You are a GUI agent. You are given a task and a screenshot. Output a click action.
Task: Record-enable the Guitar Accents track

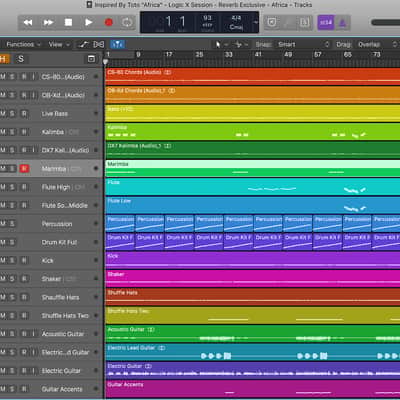(x=24, y=389)
